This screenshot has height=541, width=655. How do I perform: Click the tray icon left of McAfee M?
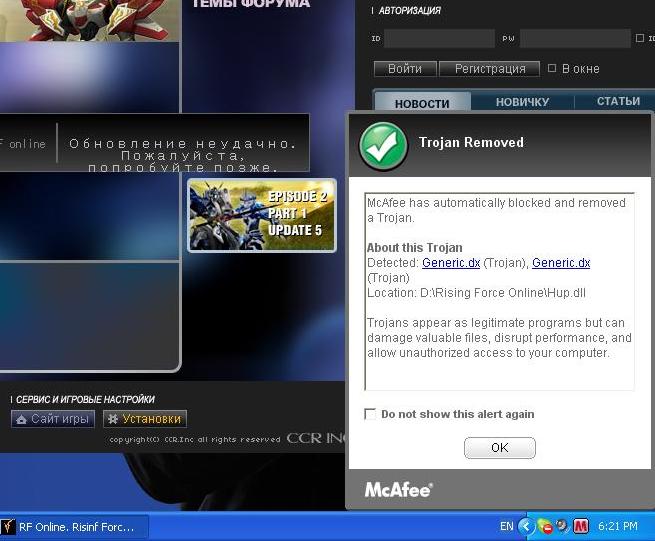(x=563, y=526)
